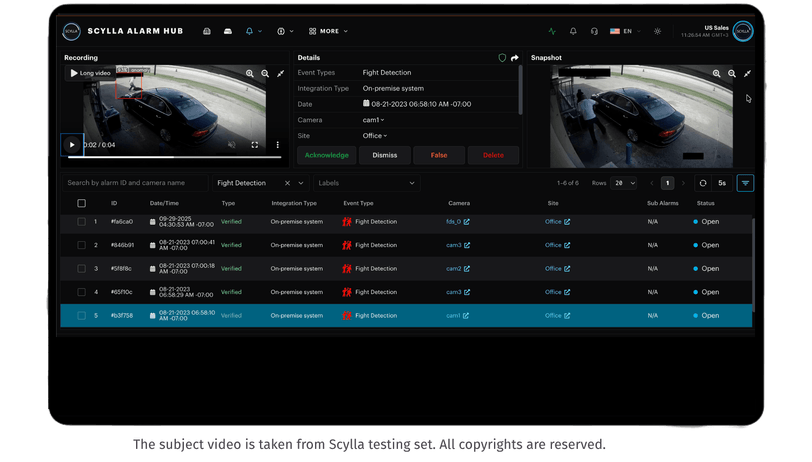The image size is (812, 462).
Task: Tick the checkbox for alarm #5f8f8c
Action: click(81, 269)
